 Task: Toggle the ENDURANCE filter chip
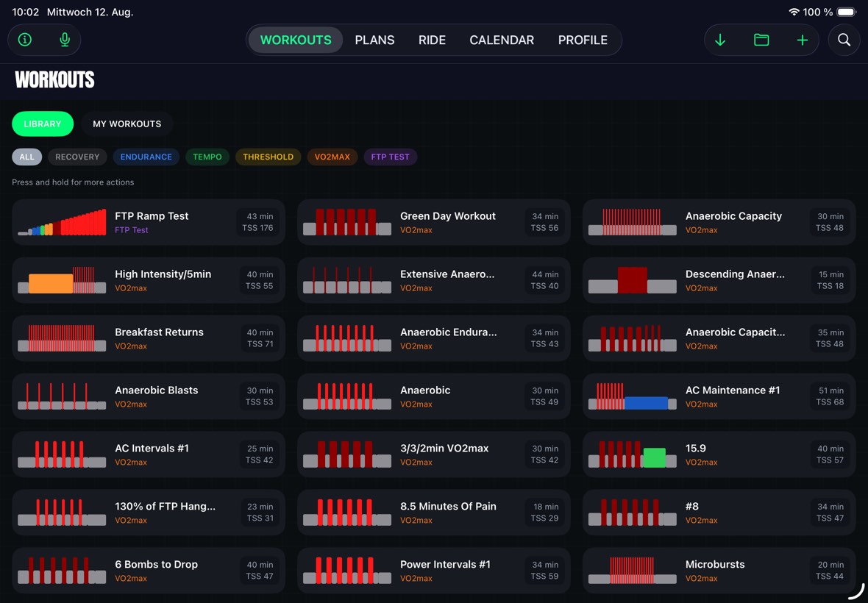146,157
